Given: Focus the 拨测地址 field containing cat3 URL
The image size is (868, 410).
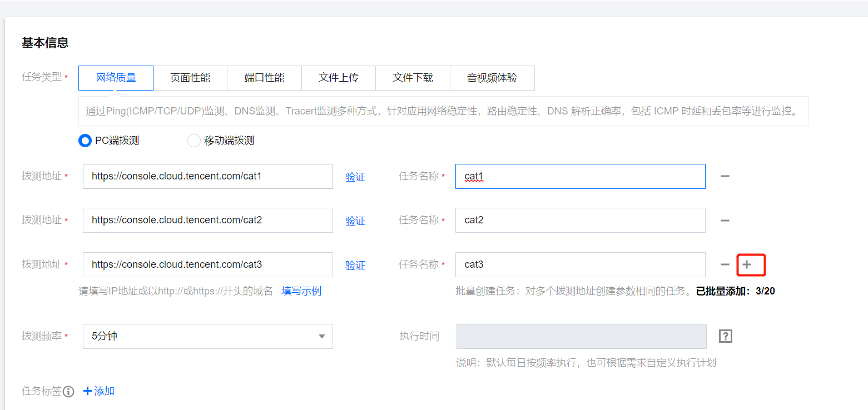Looking at the screenshot, I should coord(208,264).
